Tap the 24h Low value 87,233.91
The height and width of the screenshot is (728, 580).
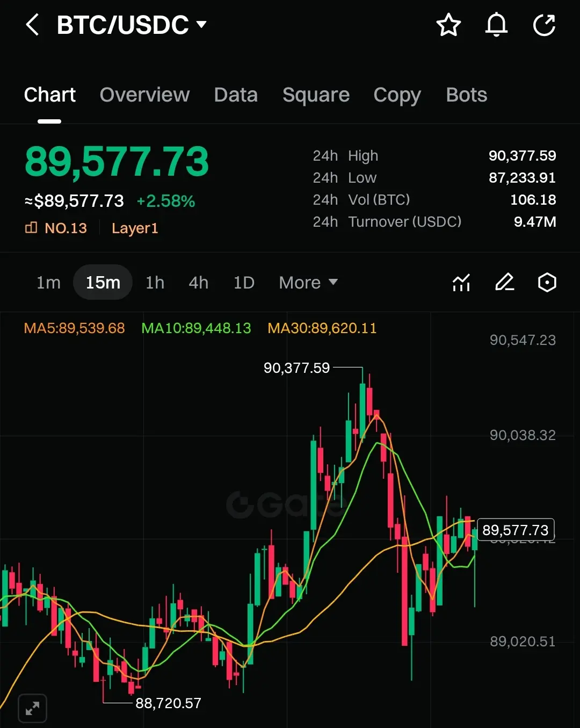point(522,178)
